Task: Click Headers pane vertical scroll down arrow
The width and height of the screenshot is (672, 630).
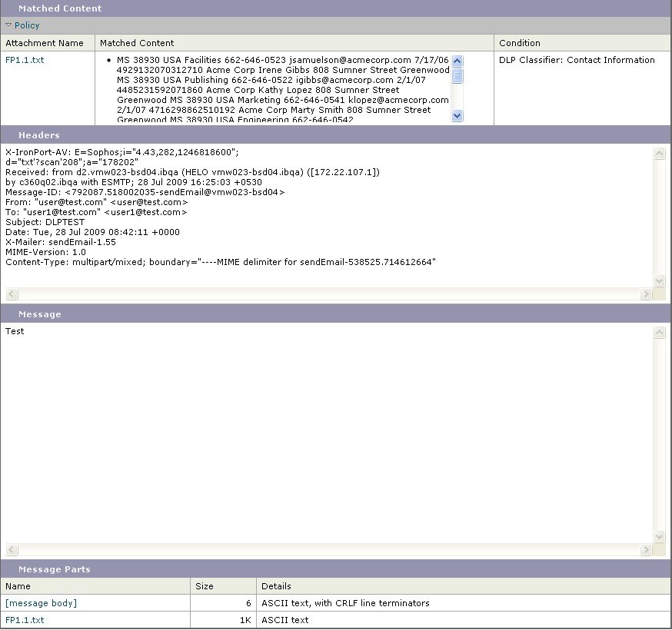Action: click(x=659, y=282)
